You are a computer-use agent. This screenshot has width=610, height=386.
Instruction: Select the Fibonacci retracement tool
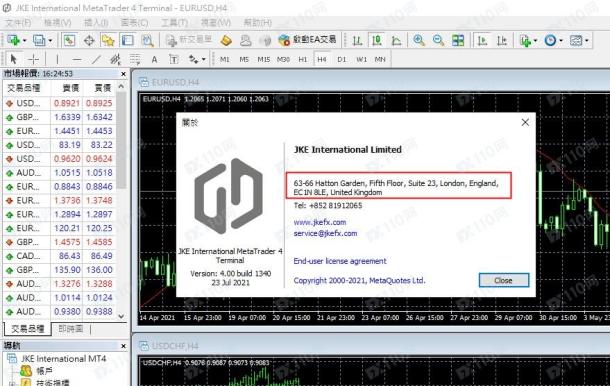tap(135, 59)
